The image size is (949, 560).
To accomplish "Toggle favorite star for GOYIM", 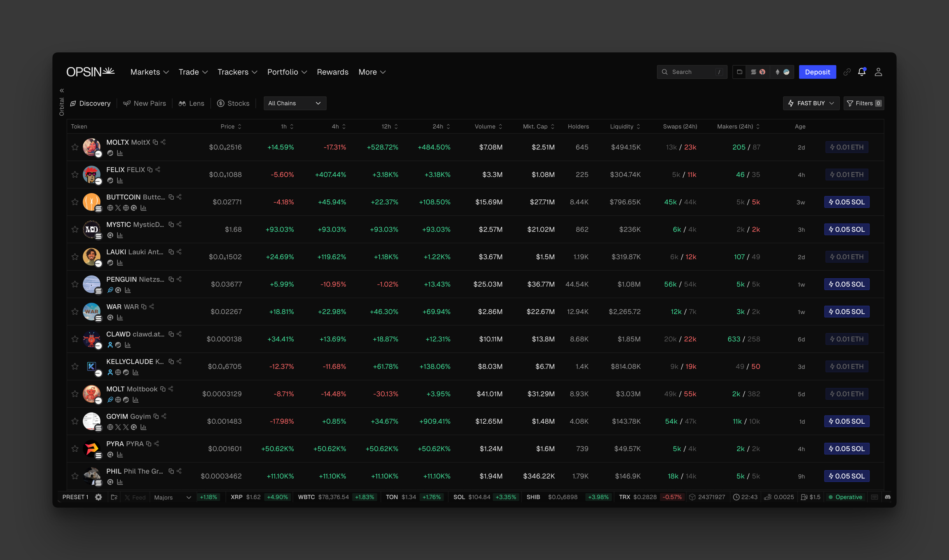I will [75, 421].
